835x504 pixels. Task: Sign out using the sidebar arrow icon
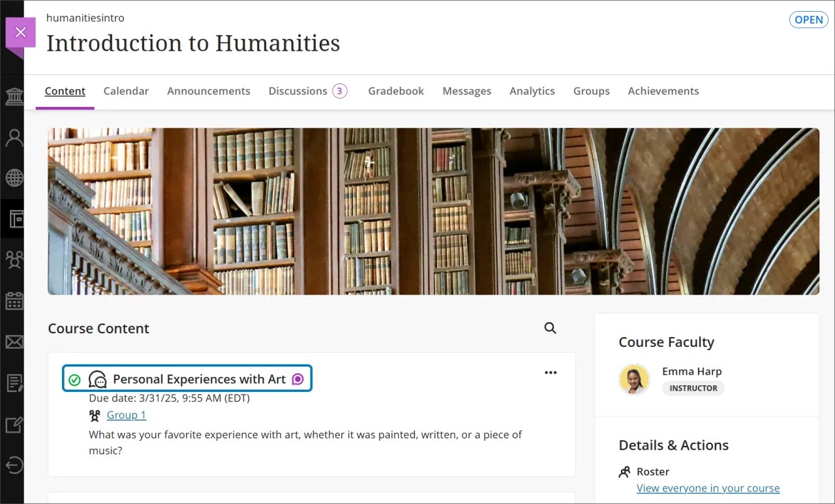click(x=14, y=464)
